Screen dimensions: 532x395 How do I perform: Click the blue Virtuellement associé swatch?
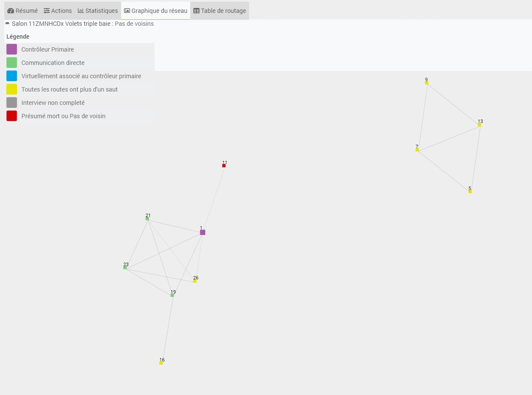pyautogui.click(x=12, y=76)
